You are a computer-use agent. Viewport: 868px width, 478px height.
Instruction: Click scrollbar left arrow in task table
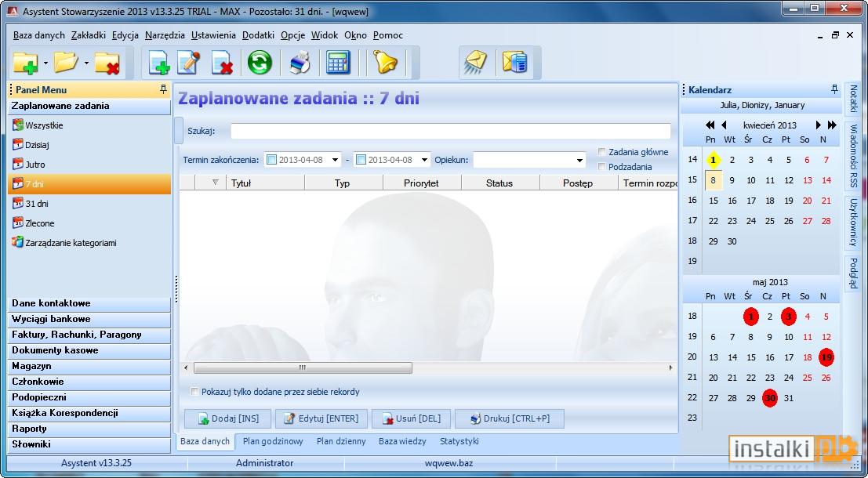tap(186, 368)
